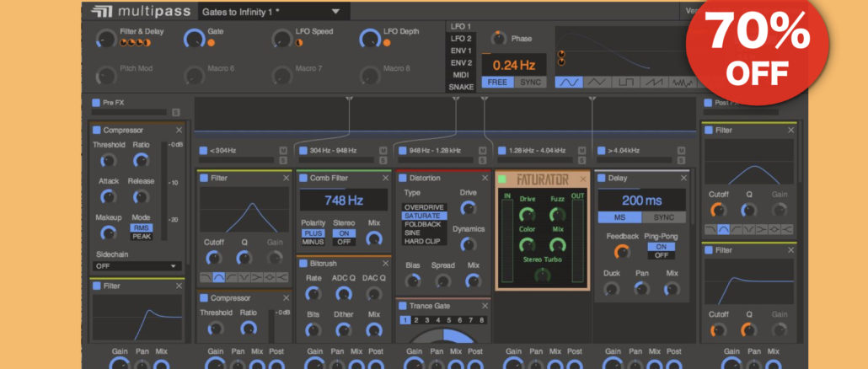Click the Delay Feedback knob
This screenshot has width=868, height=369.
point(622,252)
